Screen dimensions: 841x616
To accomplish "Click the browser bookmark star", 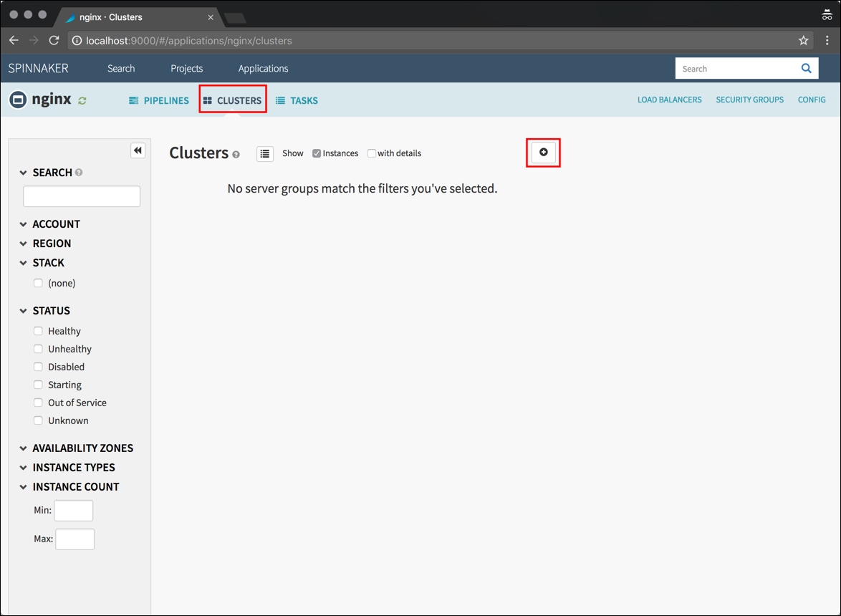I will click(803, 40).
